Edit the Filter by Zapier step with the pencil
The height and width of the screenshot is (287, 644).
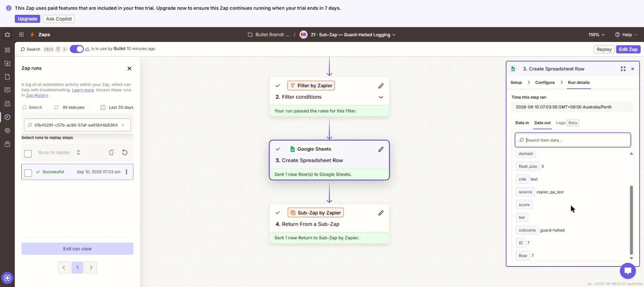pyautogui.click(x=381, y=86)
